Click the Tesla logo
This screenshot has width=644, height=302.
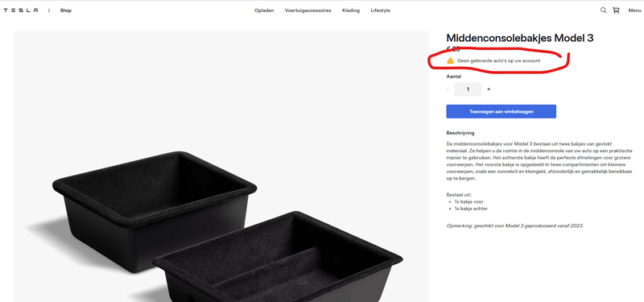(x=21, y=10)
